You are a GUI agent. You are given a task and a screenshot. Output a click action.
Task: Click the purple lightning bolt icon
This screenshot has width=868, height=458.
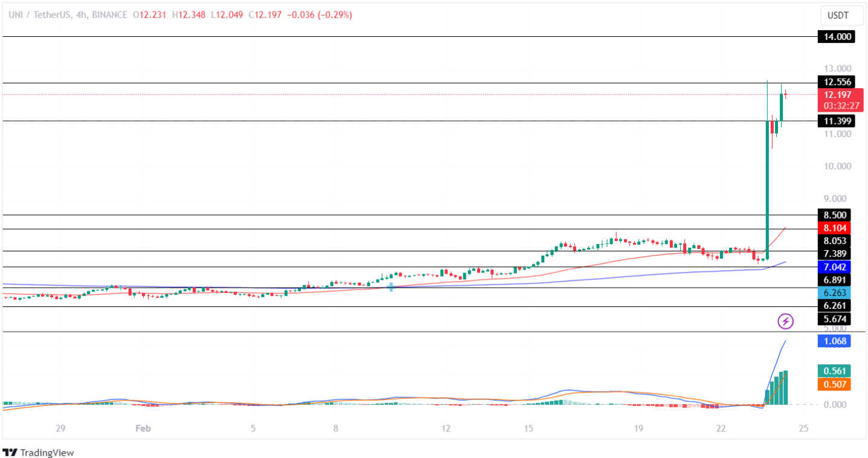pos(785,321)
